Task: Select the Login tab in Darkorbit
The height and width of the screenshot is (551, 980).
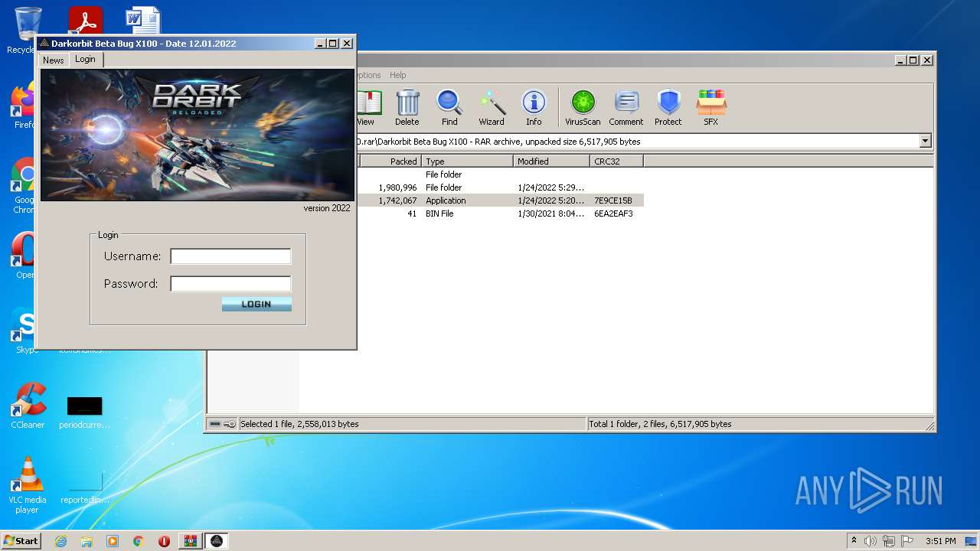Action: [85, 59]
